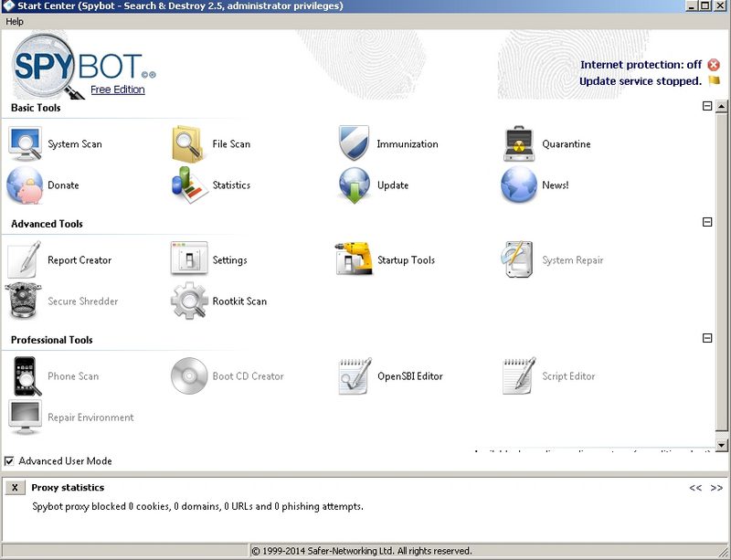
Task: Click the Phone Scan icon
Action: coord(26,376)
